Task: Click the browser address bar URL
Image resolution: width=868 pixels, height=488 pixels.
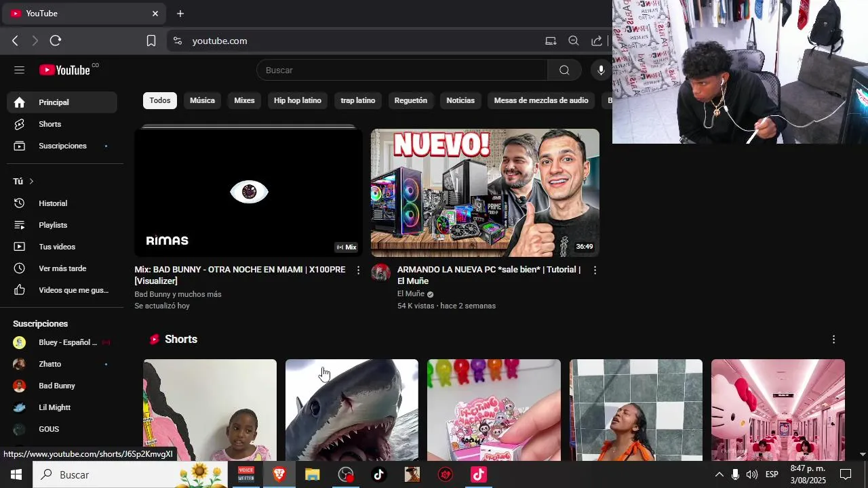Action: point(220,41)
